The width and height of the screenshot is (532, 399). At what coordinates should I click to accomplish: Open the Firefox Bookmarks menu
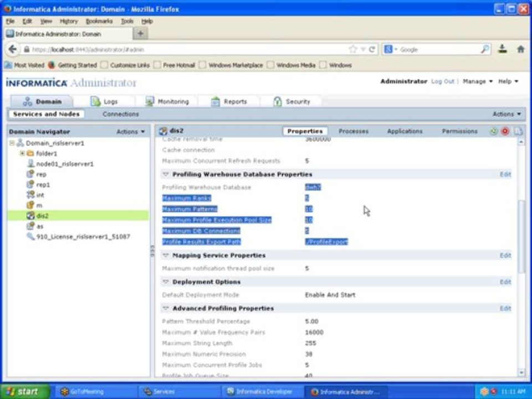(x=99, y=21)
